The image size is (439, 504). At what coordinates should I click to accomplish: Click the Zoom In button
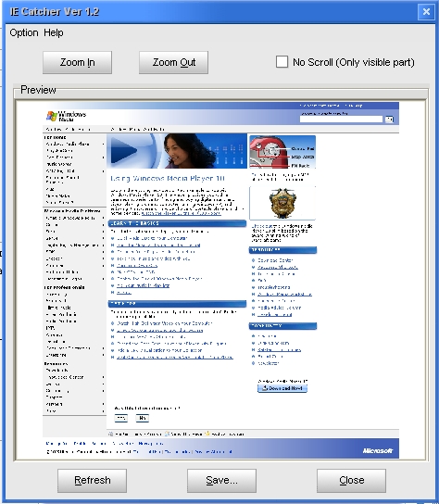(77, 62)
